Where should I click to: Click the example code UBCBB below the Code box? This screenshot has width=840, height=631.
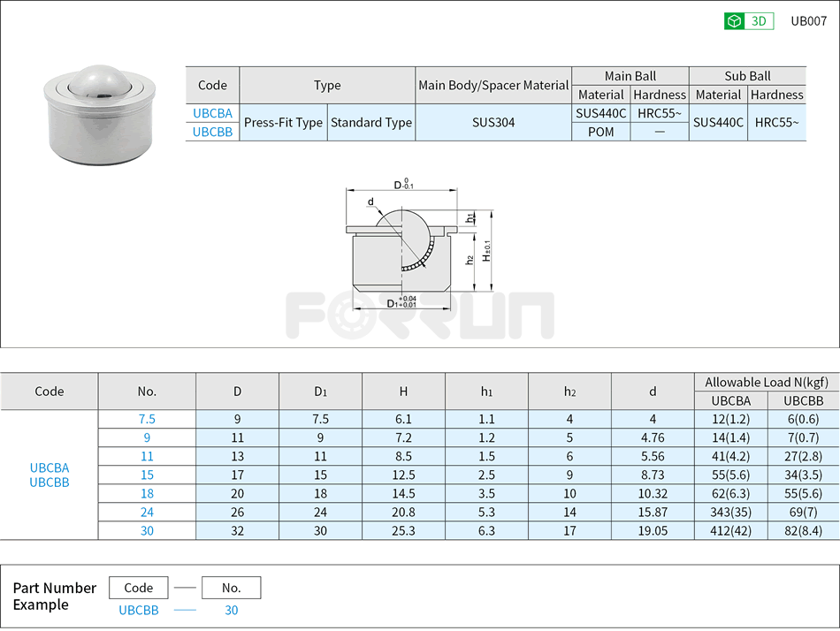[138, 610]
